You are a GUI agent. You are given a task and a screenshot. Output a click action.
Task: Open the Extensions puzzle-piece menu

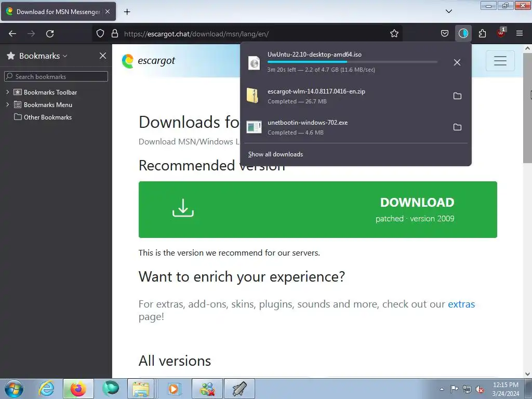tap(482, 34)
